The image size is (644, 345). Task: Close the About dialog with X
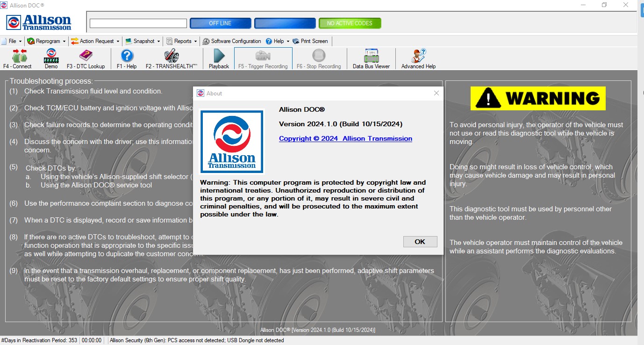(x=436, y=93)
